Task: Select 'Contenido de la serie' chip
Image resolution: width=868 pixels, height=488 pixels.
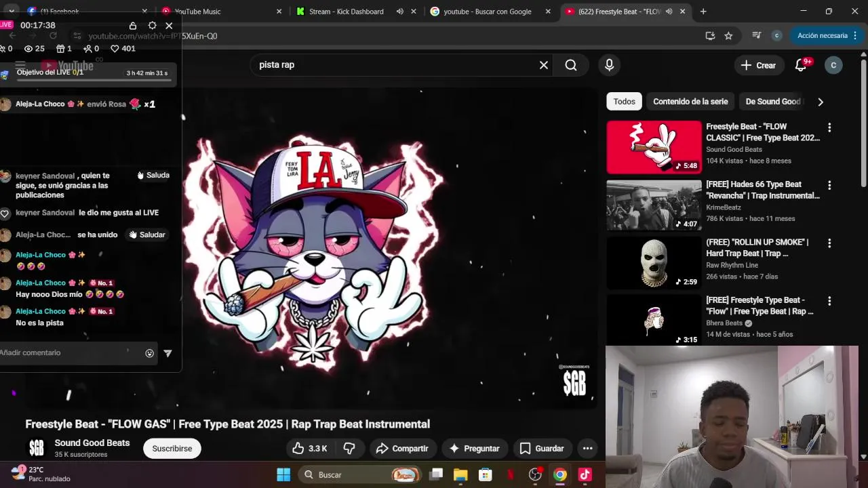Action: click(690, 102)
